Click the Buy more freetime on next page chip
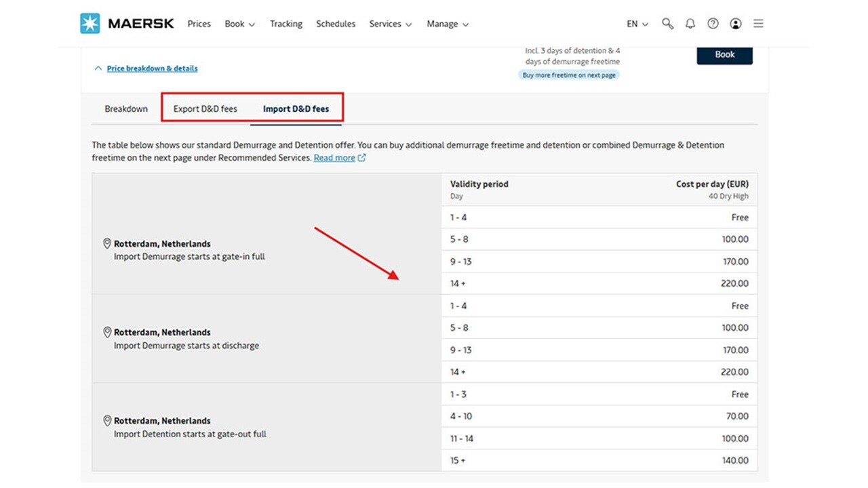868x488 pixels. pos(569,75)
